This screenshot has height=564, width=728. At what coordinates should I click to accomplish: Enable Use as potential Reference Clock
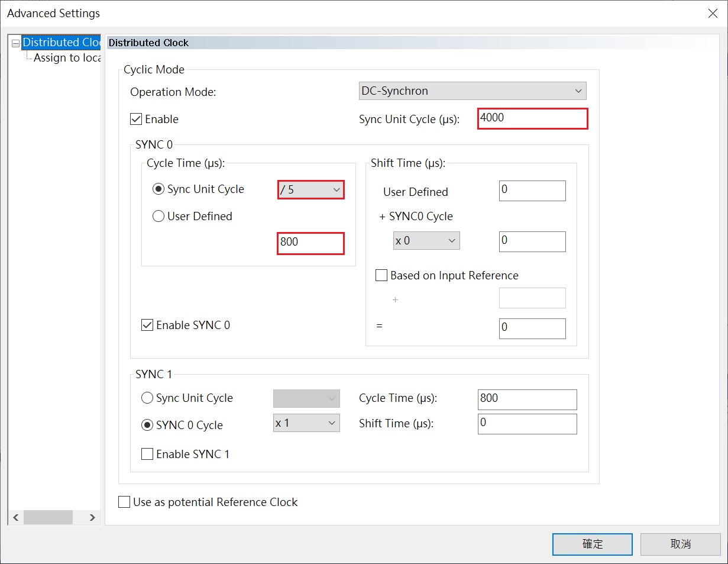tap(124, 502)
